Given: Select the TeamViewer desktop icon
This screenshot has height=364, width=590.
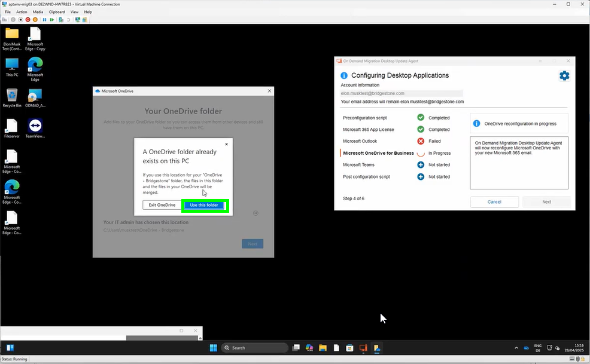Looking at the screenshot, I should click(x=35, y=129).
